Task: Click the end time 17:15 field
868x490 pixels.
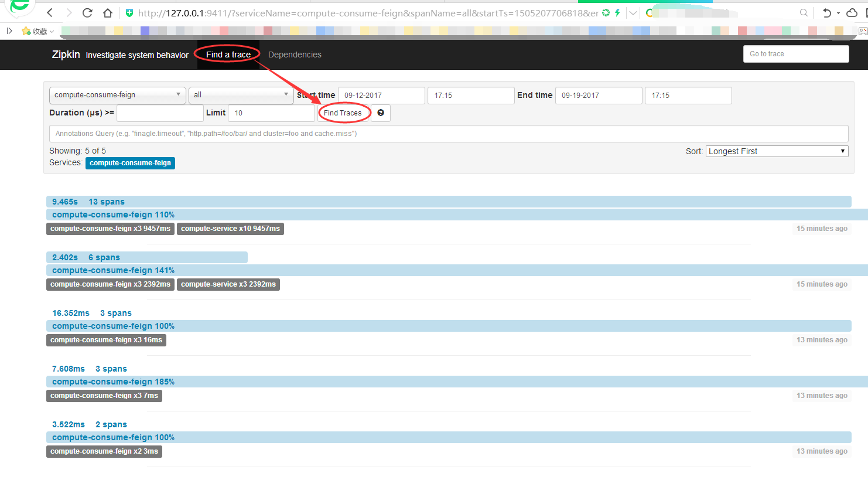Action: point(688,96)
